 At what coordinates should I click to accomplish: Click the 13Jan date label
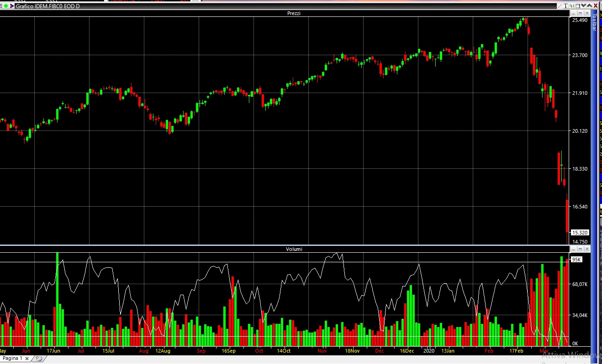click(x=448, y=351)
